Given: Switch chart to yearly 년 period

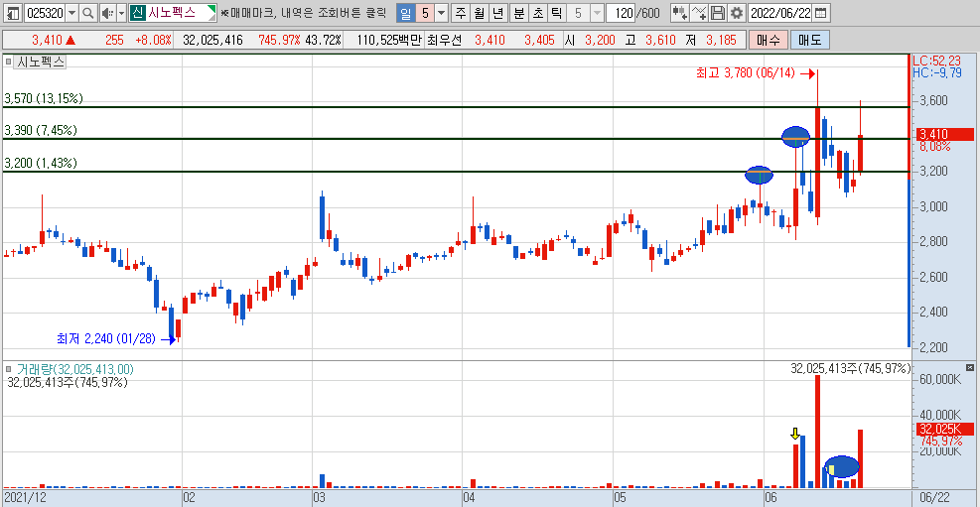Looking at the screenshot, I should tap(497, 13).
